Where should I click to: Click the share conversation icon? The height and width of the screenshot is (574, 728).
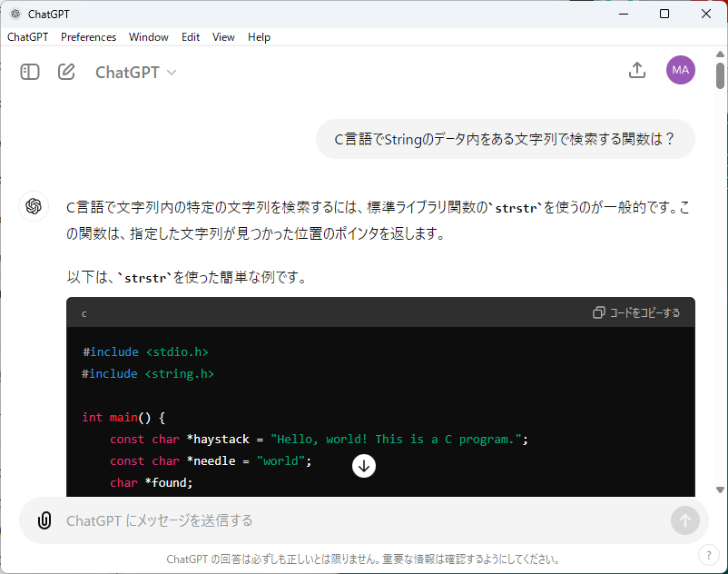[x=637, y=71]
